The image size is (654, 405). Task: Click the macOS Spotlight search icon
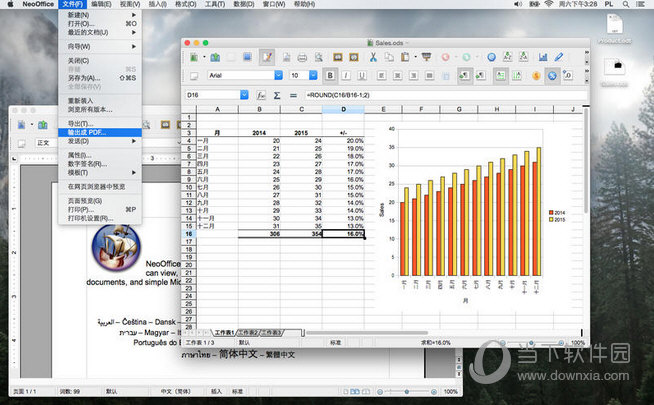[626, 4]
